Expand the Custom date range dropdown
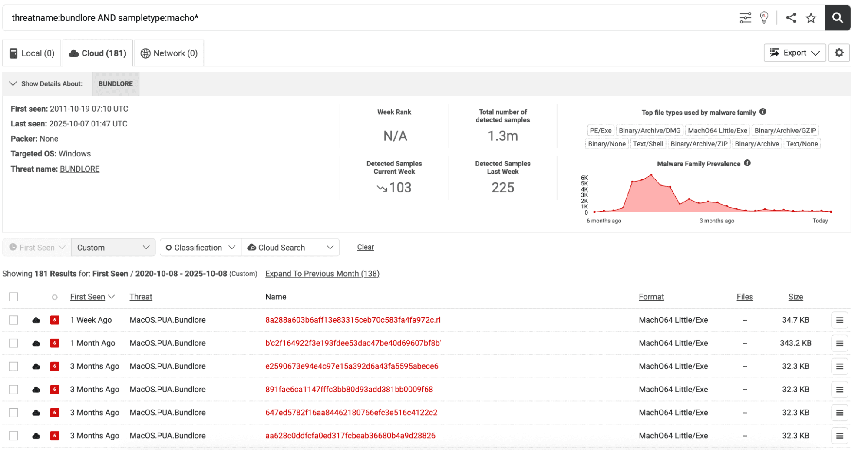Image resolution: width=868 pixels, height=450 pixels. 113,247
